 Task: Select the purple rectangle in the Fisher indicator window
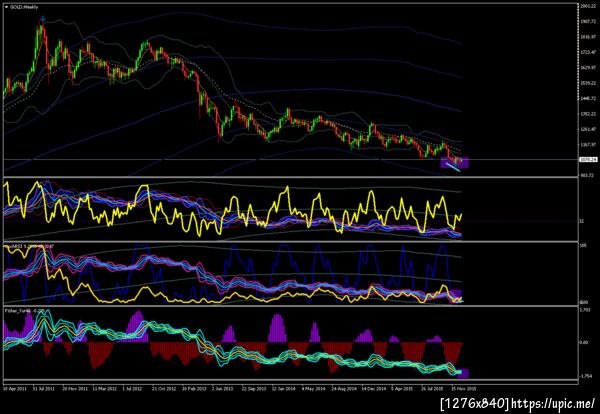click(463, 373)
